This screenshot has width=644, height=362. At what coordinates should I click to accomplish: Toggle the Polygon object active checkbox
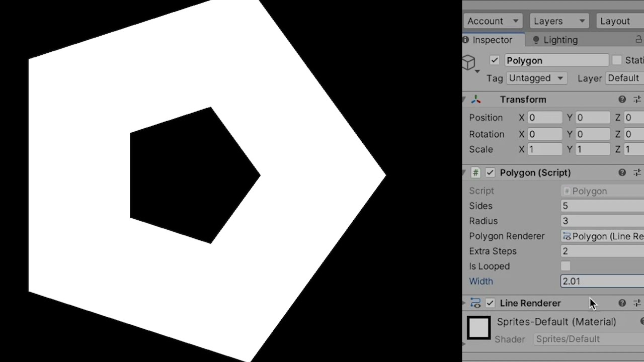tap(495, 60)
